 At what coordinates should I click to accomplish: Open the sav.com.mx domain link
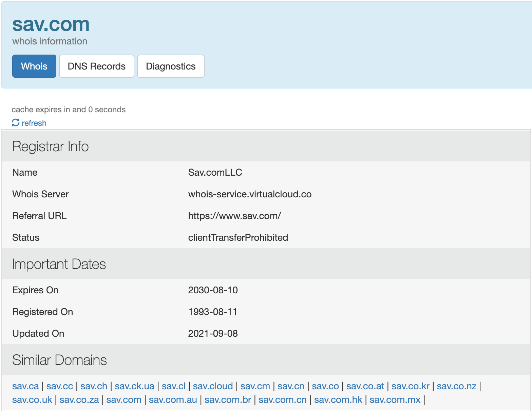pyautogui.click(x=395, y=400)
